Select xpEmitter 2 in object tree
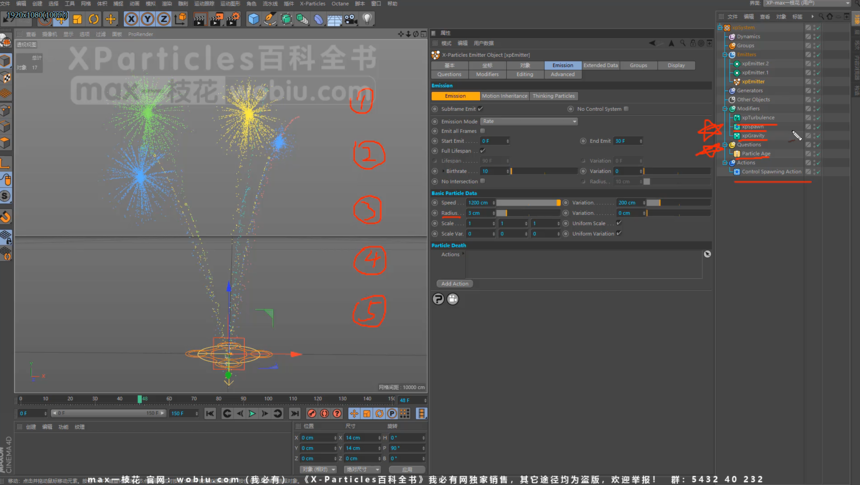This screenshot has width=860, height=485. [x=755, y=64]
